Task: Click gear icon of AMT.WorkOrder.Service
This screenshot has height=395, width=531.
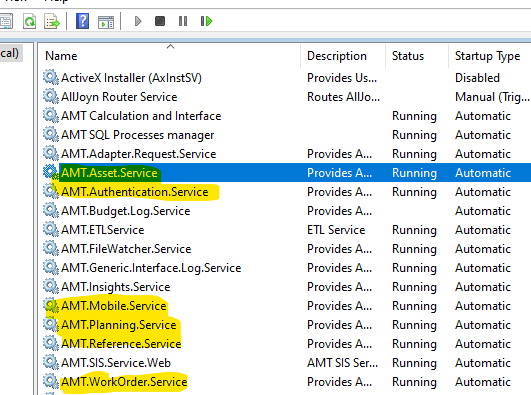Action: [51, 381]
